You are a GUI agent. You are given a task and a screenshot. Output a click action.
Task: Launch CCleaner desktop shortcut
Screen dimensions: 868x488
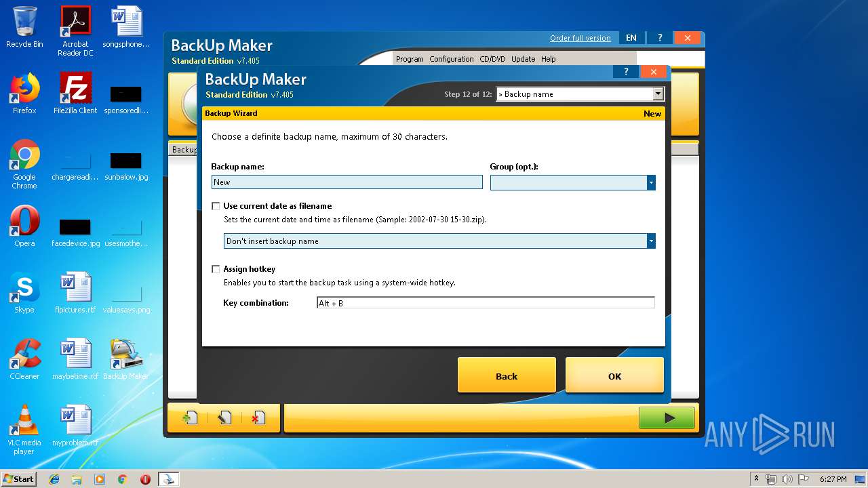(x=24, y=359)
